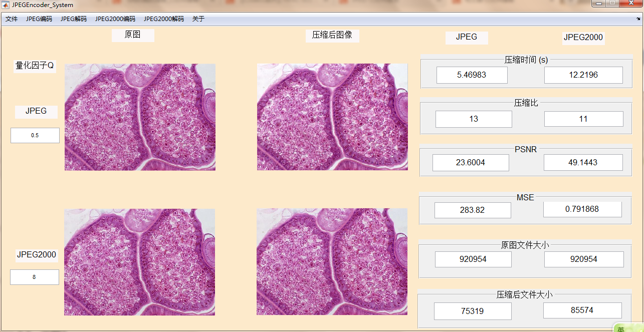Open the JPEG解码 menu
The height and width of the screenshot is (332, 644).
pyautogui.click(x=74, y=19)
